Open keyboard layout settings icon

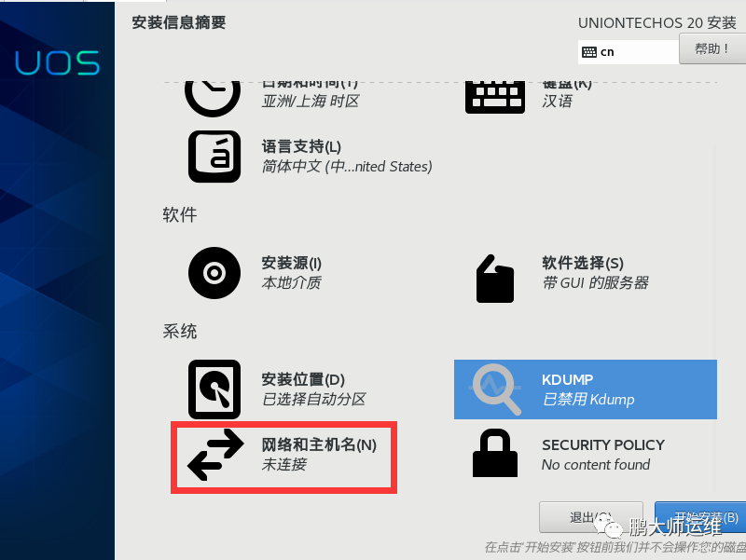click(x=495, y=98)
